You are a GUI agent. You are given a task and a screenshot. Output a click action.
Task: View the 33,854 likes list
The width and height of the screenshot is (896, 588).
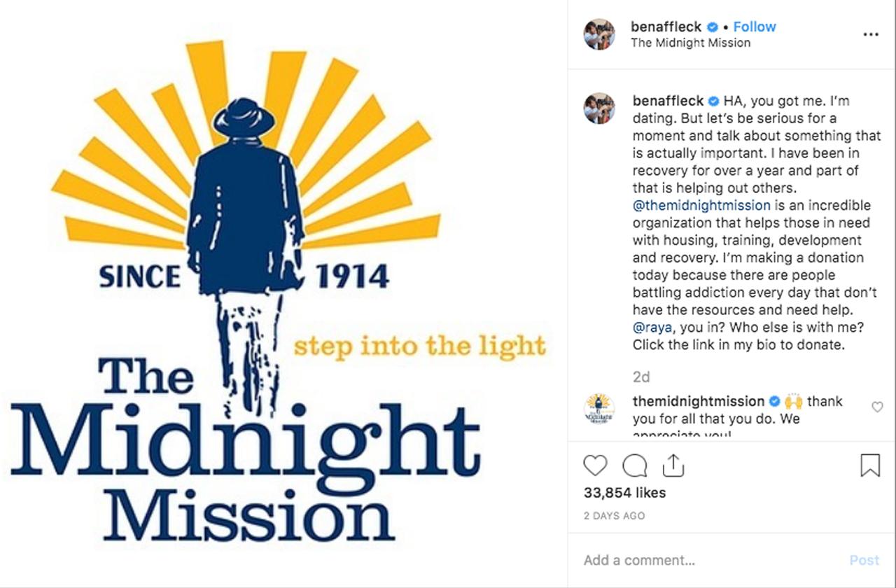click(624, 493)
